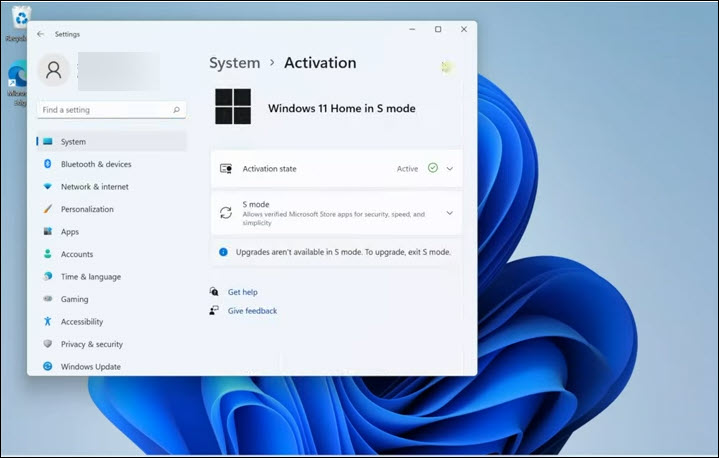Open Accessibility settings

[81, 322]
